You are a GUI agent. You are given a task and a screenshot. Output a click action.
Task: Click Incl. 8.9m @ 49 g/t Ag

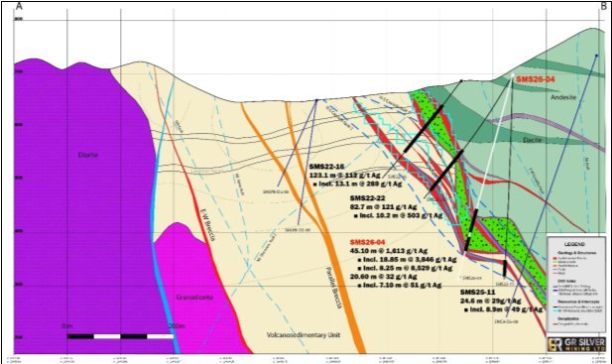pos(504,309)
